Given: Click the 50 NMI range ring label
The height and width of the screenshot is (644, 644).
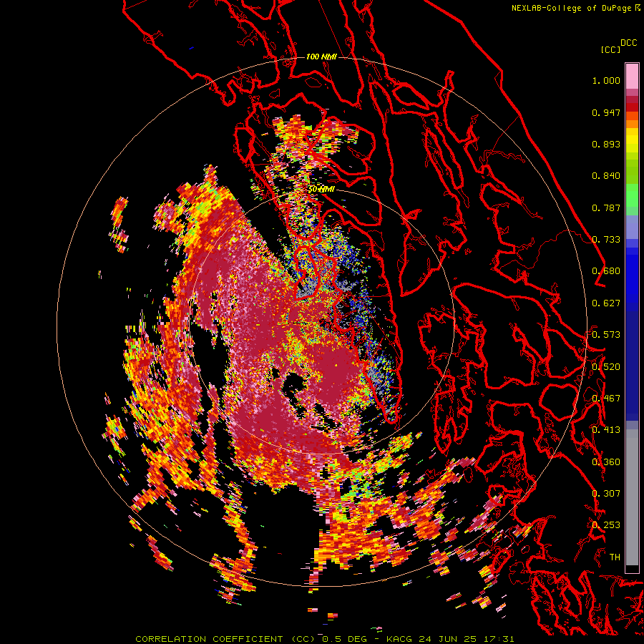Looking at the screenshot, I should click(321, 190).
